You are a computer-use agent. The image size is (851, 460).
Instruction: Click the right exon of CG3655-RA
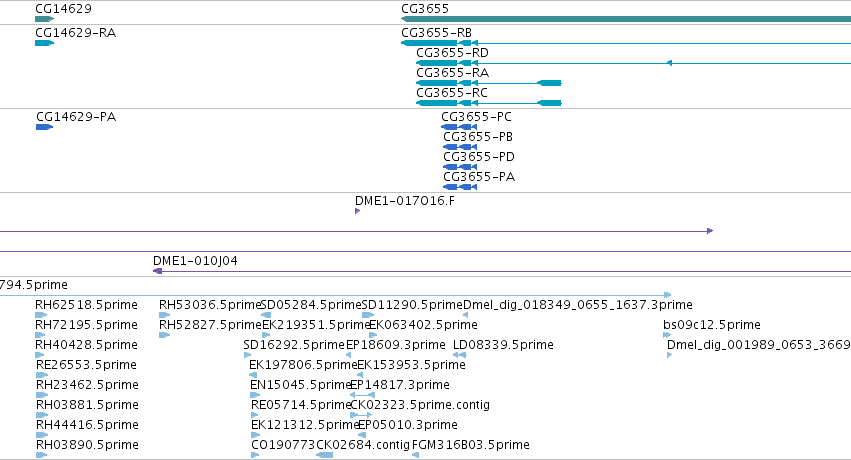549,83
